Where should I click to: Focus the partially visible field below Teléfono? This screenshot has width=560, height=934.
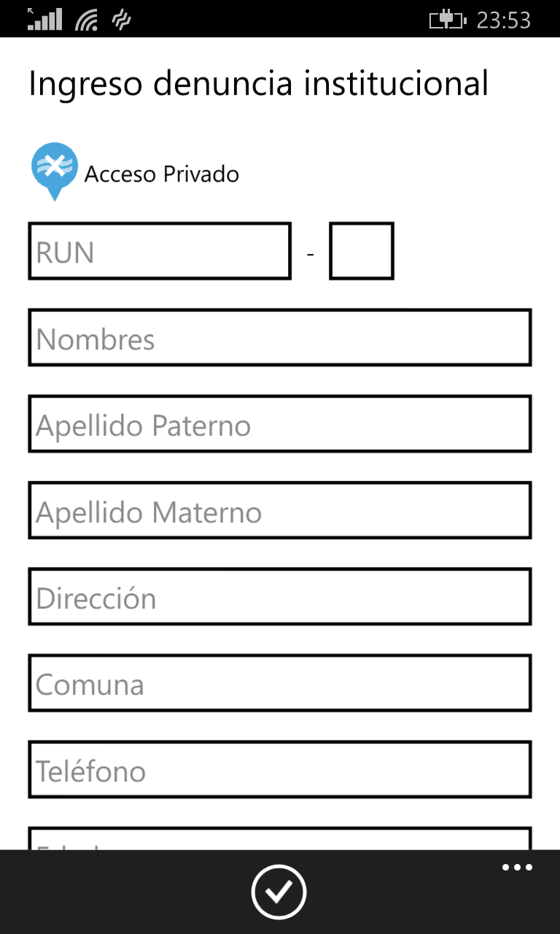pos(279,839)
